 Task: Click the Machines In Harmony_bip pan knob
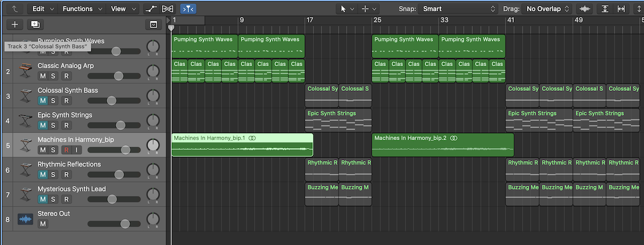(153, 146)
